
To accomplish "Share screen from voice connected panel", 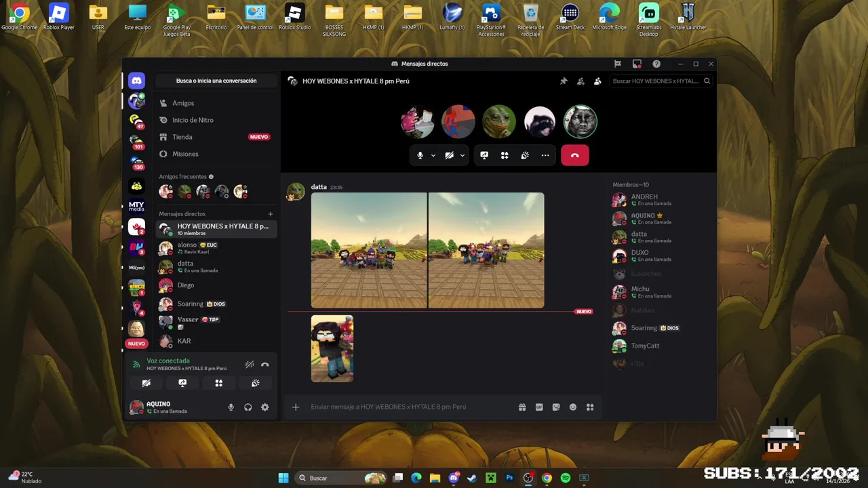I will click(x=182, y=383).
